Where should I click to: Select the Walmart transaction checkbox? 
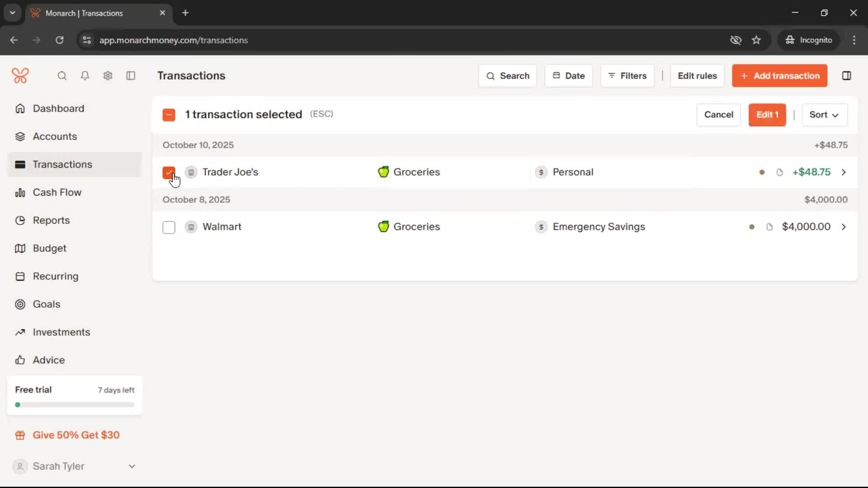coord(169,227)
